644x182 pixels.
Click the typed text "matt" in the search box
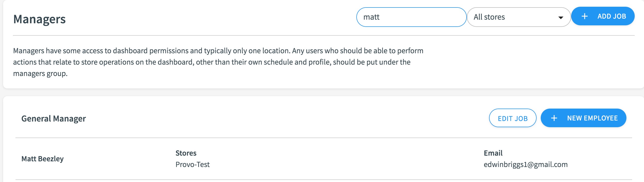pos(371,17)
